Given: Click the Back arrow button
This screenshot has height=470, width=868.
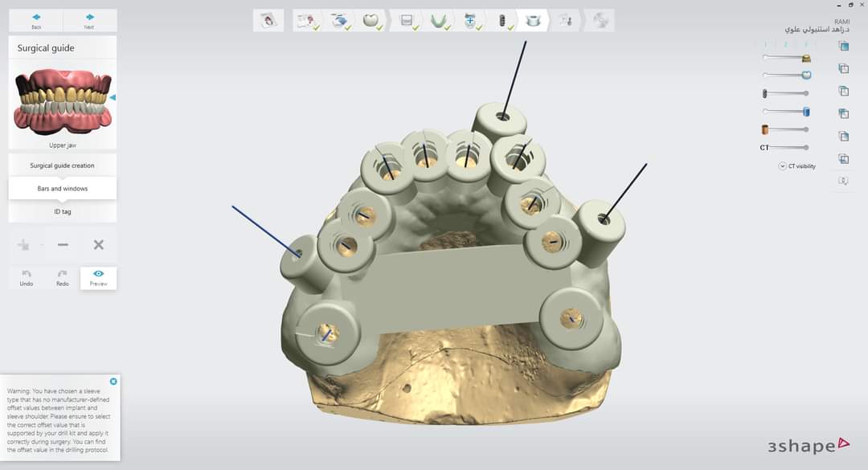Looking at the screenshot, I should (36, 21).
